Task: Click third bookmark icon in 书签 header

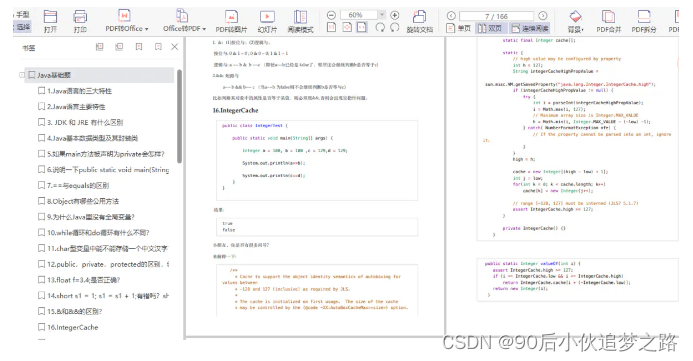Action: pos(139,47)
